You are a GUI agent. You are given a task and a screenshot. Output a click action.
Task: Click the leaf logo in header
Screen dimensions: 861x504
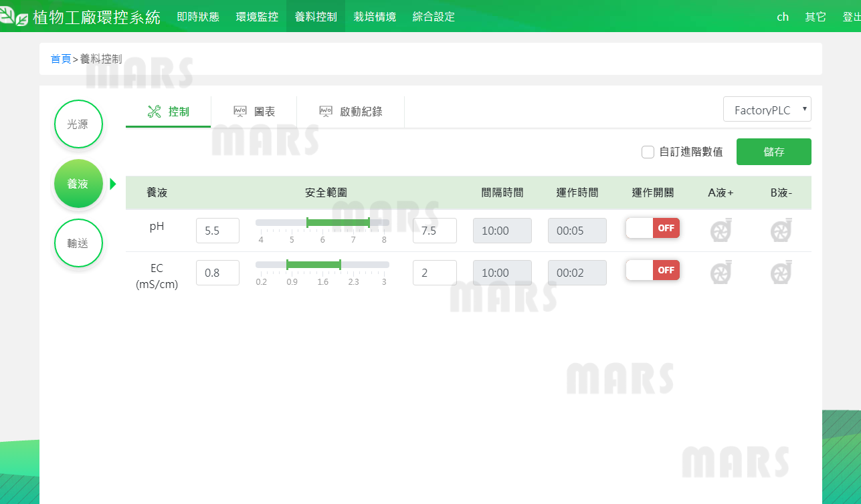click(x=15, y=16)
